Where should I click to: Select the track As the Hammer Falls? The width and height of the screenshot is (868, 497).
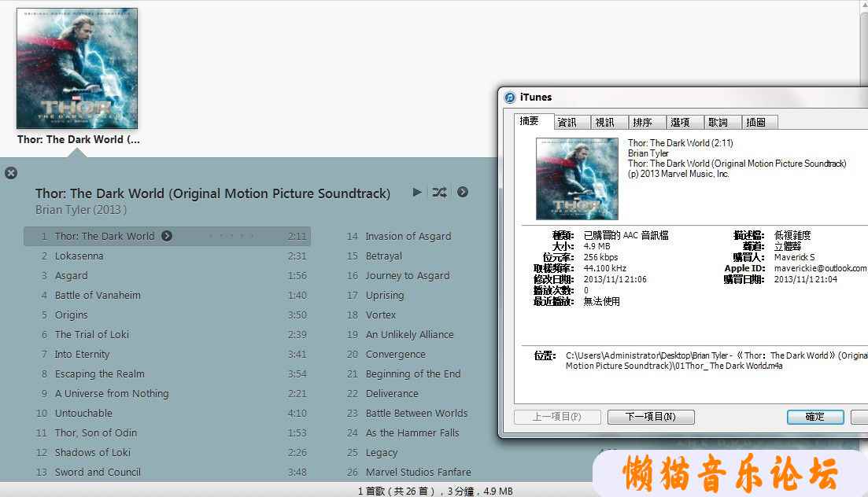click(x=412, y=433)
